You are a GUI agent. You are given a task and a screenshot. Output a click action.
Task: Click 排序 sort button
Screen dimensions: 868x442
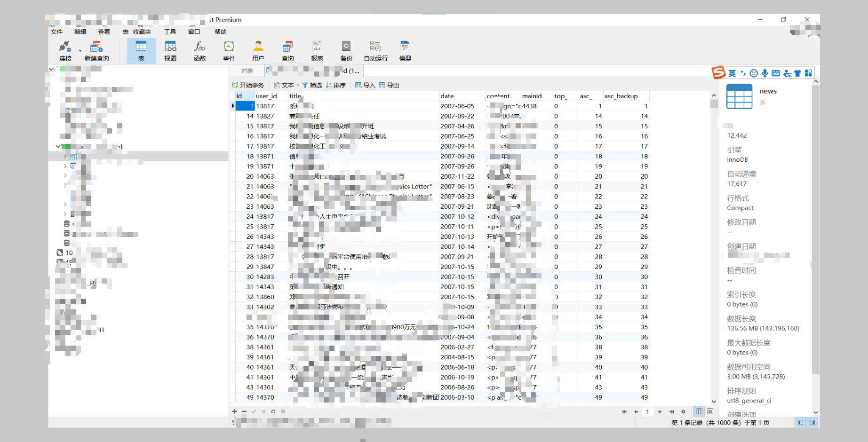pos(336,85)
